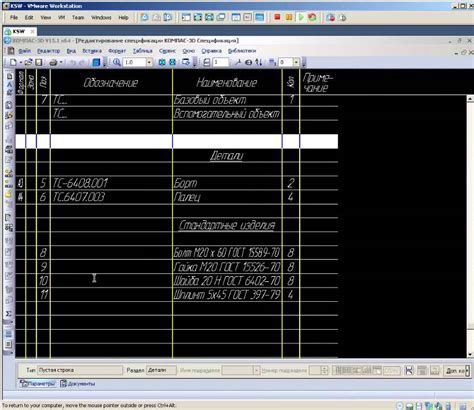Switch to the Документы tab

tap(78, 384)
